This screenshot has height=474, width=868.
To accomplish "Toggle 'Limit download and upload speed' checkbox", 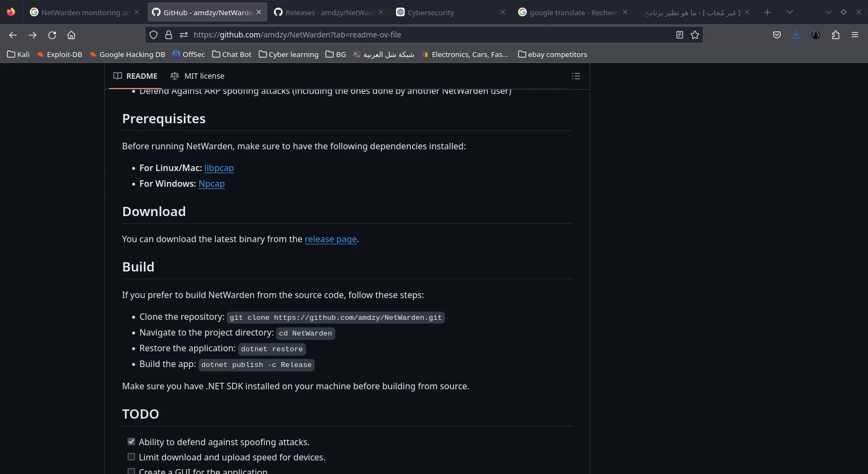I will coord(131,457).
